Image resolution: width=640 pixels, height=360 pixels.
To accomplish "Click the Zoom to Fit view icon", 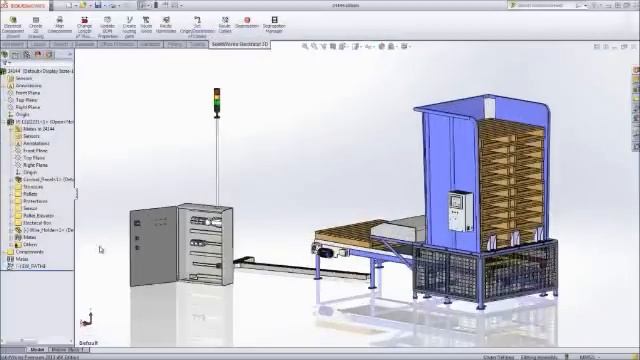I will tap(305, 47).
